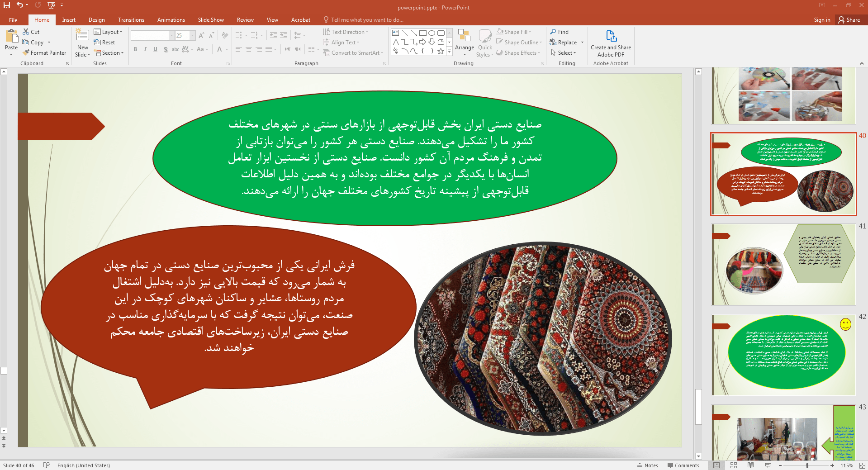868x470 pixels.
Task: Select star shape in shapes gallery
Action: pos(441,51)
